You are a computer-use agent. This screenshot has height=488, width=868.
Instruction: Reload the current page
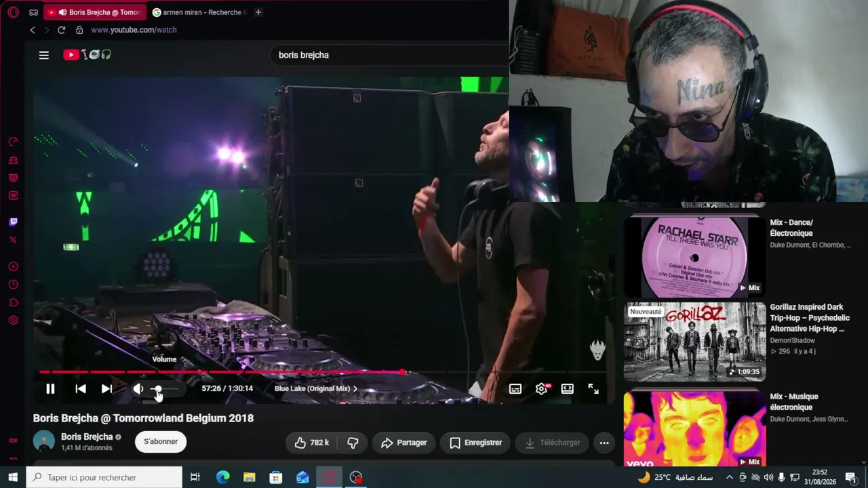[62, 30]
